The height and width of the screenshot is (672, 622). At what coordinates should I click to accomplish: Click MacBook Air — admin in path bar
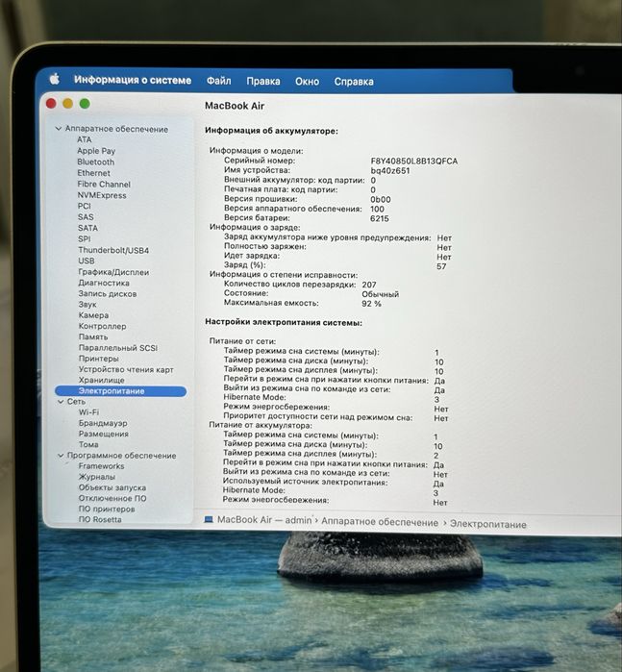[x=264, y=520]
